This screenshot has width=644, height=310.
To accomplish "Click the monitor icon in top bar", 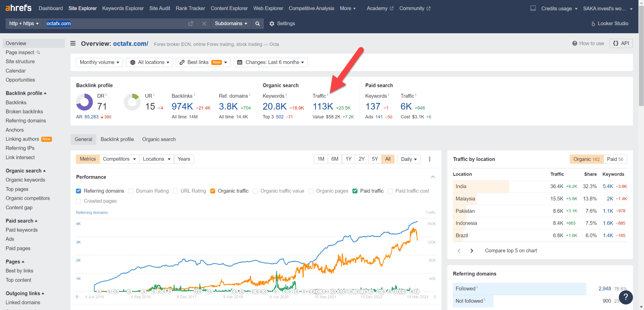I will tap(533, 8).
